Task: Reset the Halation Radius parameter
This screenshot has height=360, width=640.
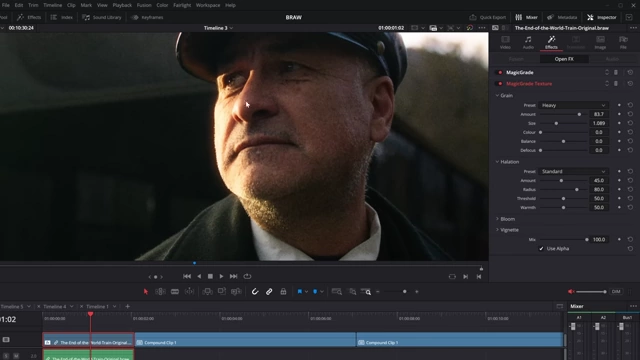Action: pyautogui.click(x=630, y=189)
